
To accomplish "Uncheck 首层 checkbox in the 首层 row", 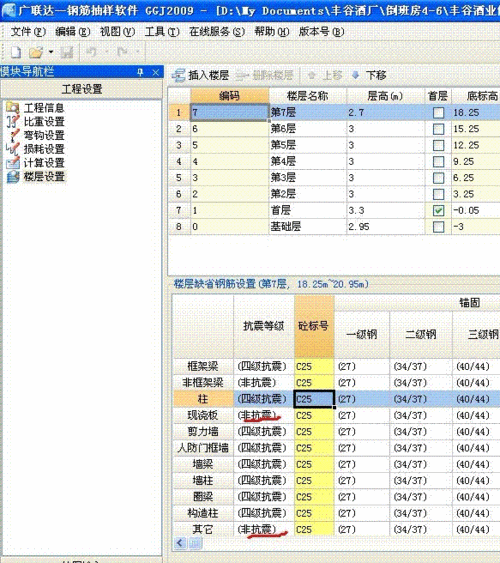I will coord(438,210).
